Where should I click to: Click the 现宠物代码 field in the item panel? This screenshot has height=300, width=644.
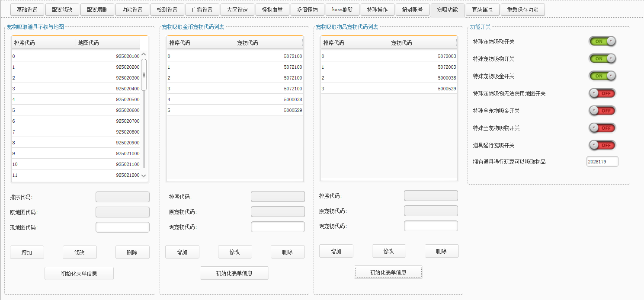pyautogui.click(x=431, y=226)
